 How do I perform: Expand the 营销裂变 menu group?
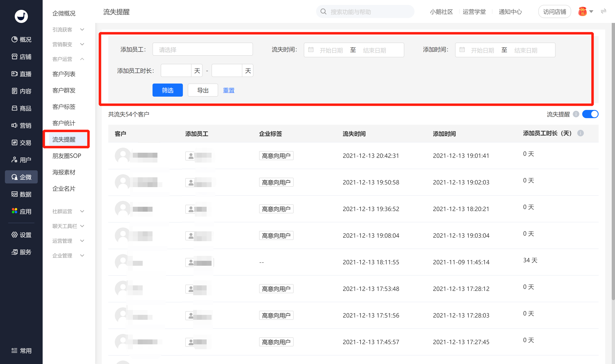tap(68, 44)
